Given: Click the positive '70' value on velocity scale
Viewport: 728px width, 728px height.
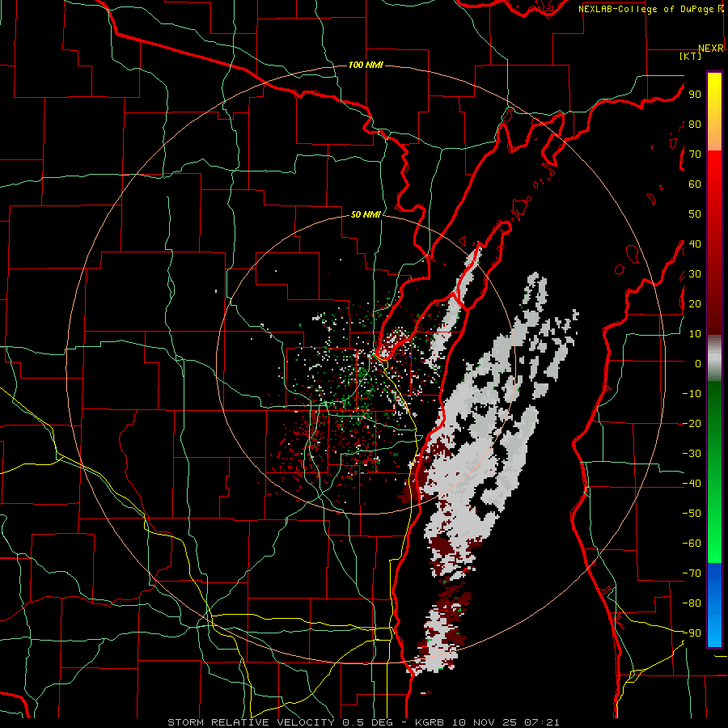Looking at the screenshot, I should click(x=695, y=154).
